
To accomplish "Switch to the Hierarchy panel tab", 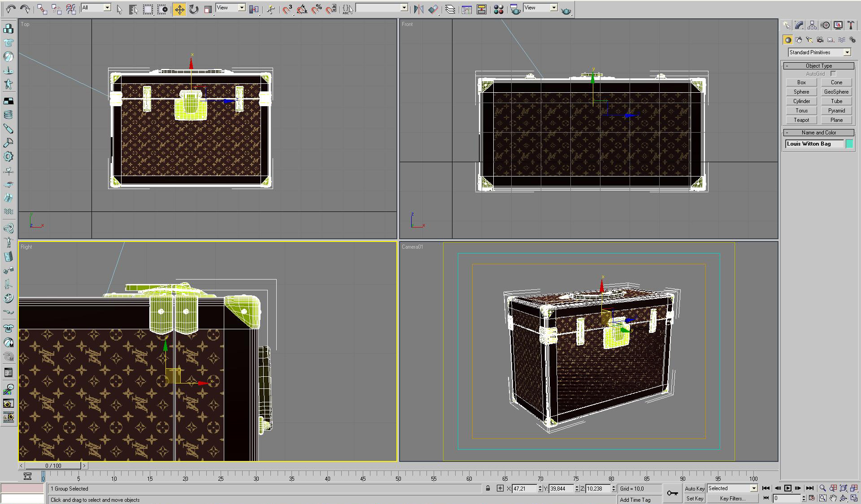I will pyautogui.click(x=812, y=26).
